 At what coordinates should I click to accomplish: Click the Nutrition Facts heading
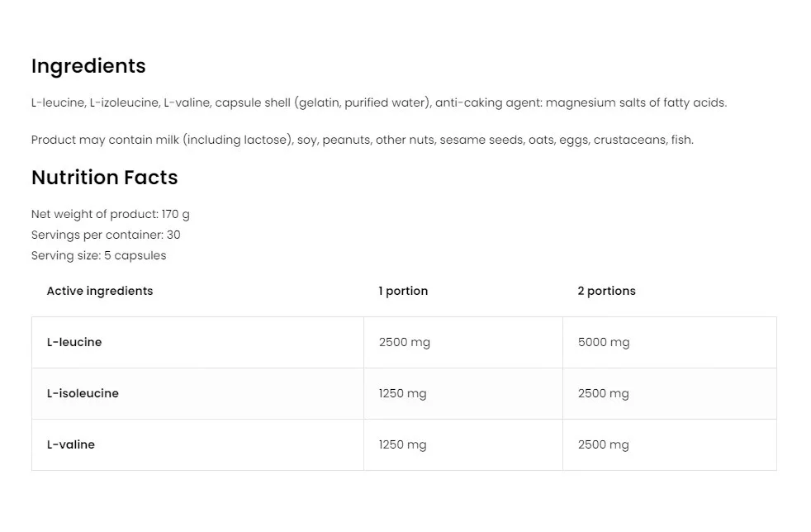(x=104, y=178)
